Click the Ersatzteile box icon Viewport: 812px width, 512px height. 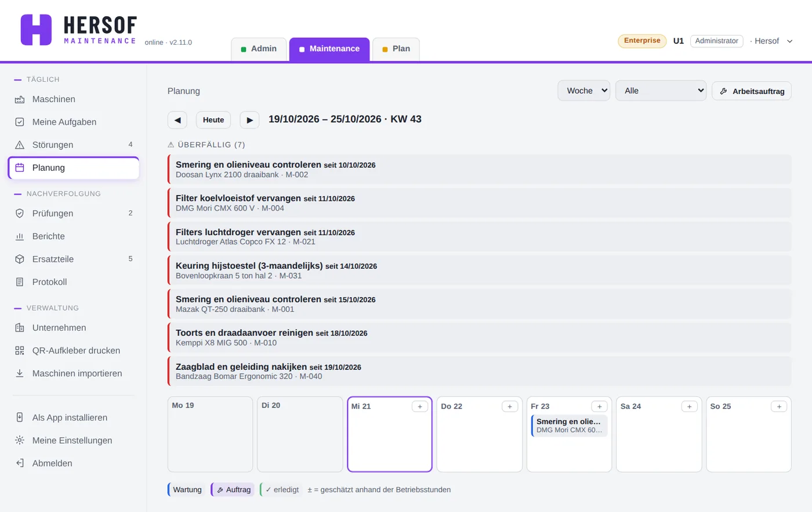20,259
